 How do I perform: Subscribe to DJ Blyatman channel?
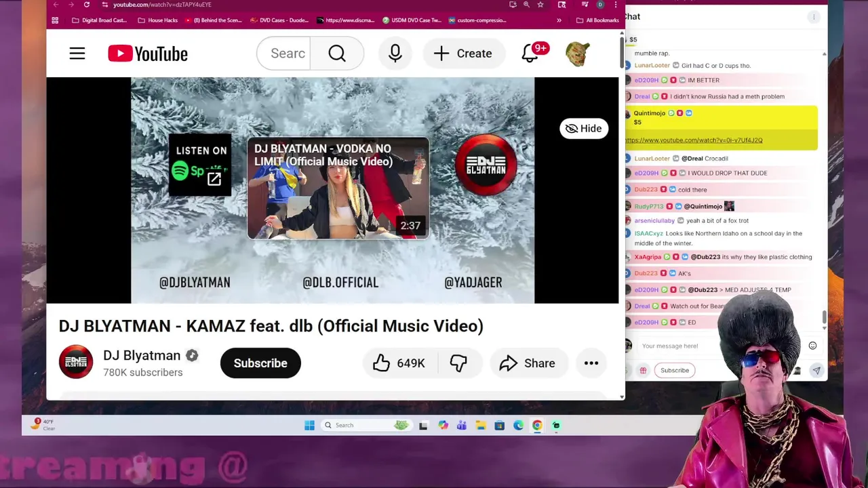(260, 363)
